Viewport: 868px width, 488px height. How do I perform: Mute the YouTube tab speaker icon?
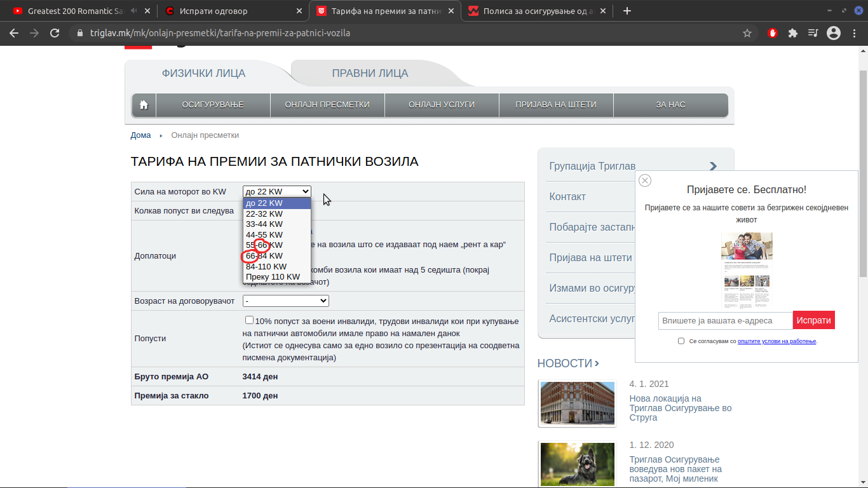[133, 11]
